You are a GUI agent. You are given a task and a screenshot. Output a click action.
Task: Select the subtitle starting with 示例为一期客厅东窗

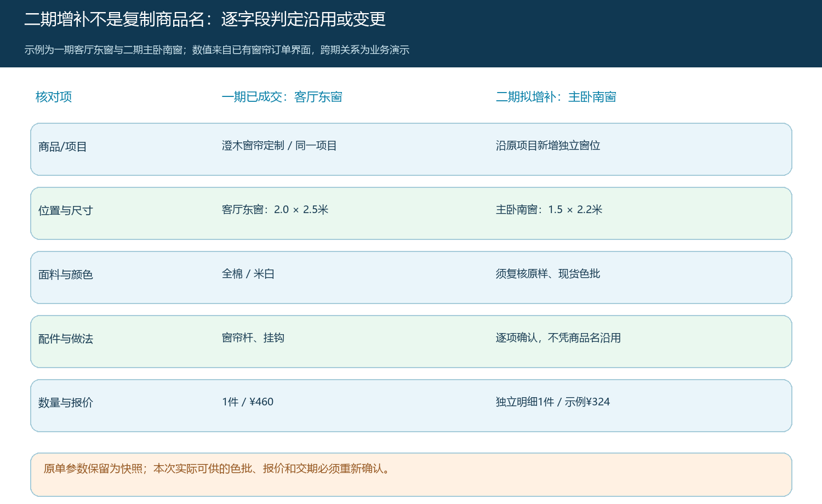pyautogui.click(x=217, y=50)
